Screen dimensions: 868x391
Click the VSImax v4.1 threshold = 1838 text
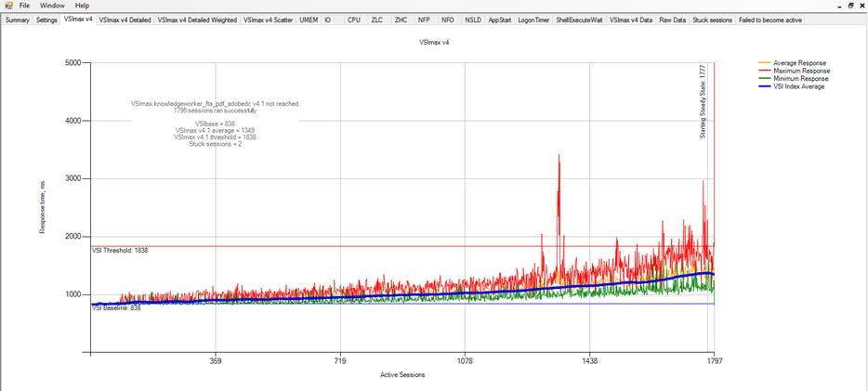point(215,137)
